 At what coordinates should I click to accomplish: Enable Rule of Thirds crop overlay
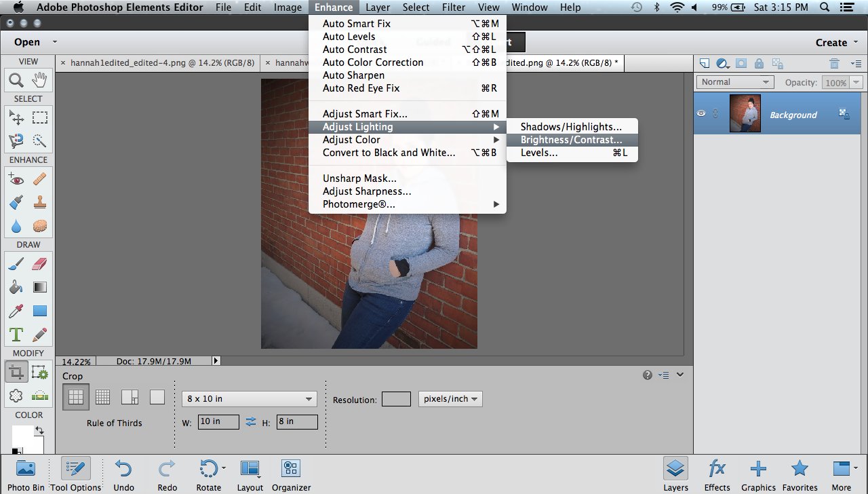76,396
